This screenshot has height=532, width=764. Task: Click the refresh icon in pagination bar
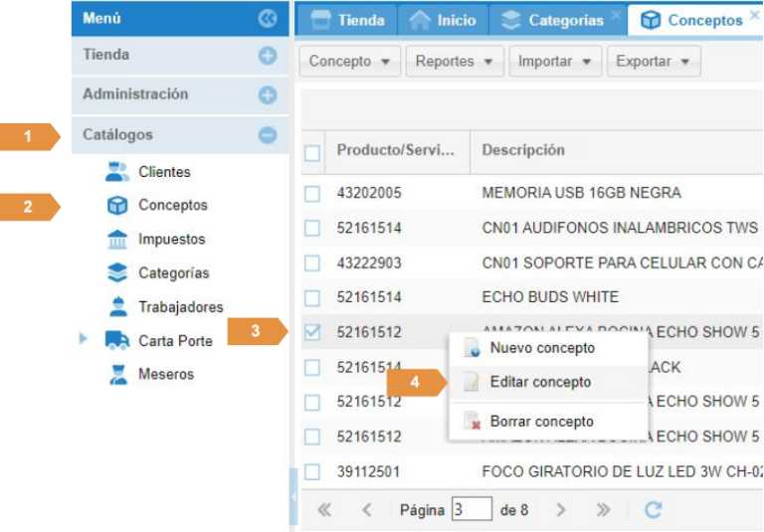[653, 510]
